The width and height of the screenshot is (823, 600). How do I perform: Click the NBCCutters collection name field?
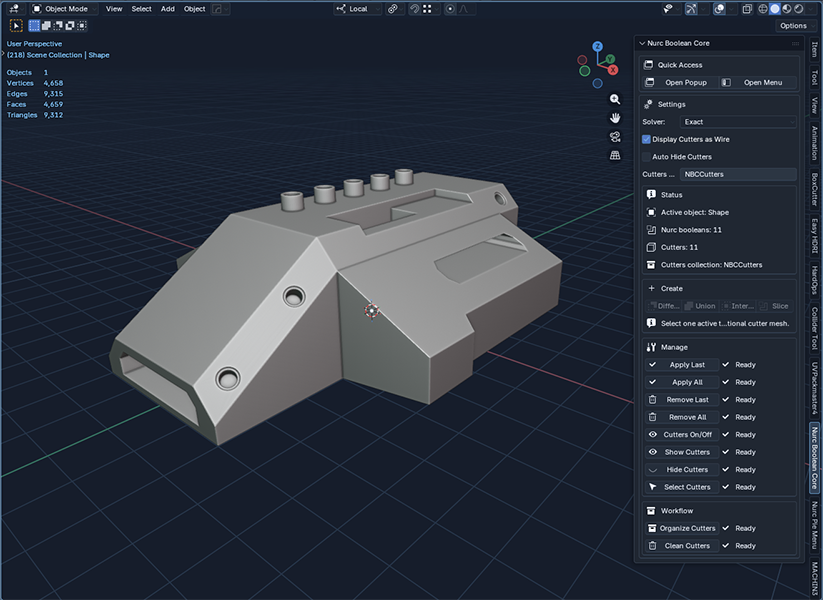738,174
